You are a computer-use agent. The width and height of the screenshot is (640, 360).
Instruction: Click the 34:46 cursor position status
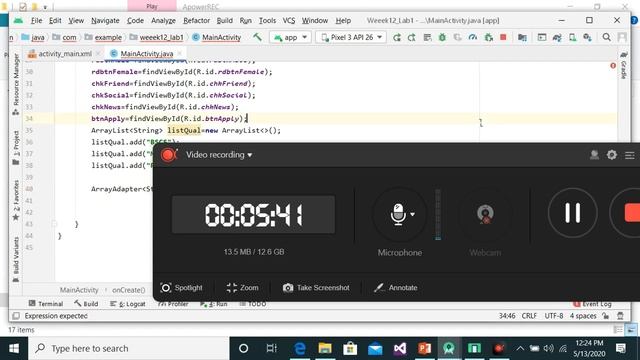click(x=507, y=316)
